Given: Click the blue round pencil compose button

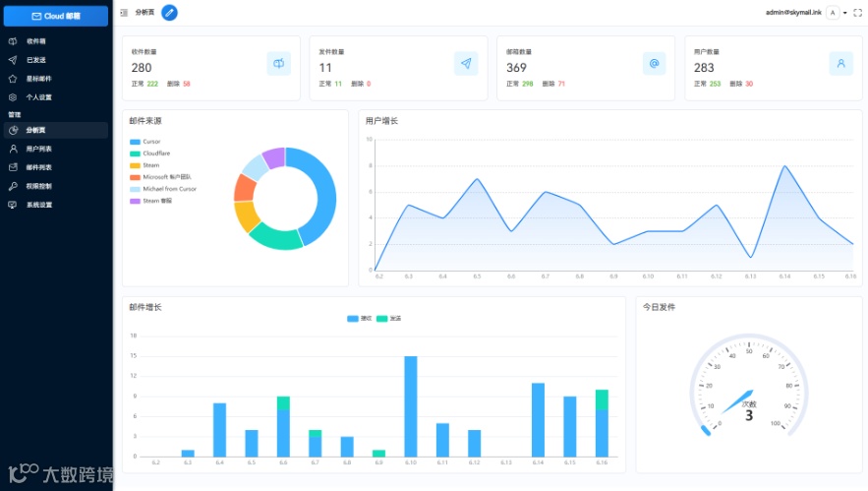Looking at the screenshot, I should point(169,12).
